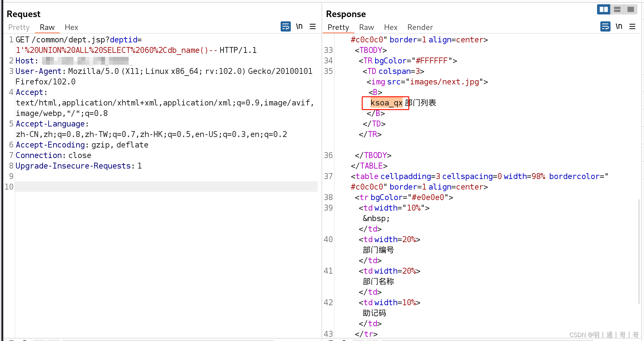Toggle word wrap in the Request editor

point(286,26)
